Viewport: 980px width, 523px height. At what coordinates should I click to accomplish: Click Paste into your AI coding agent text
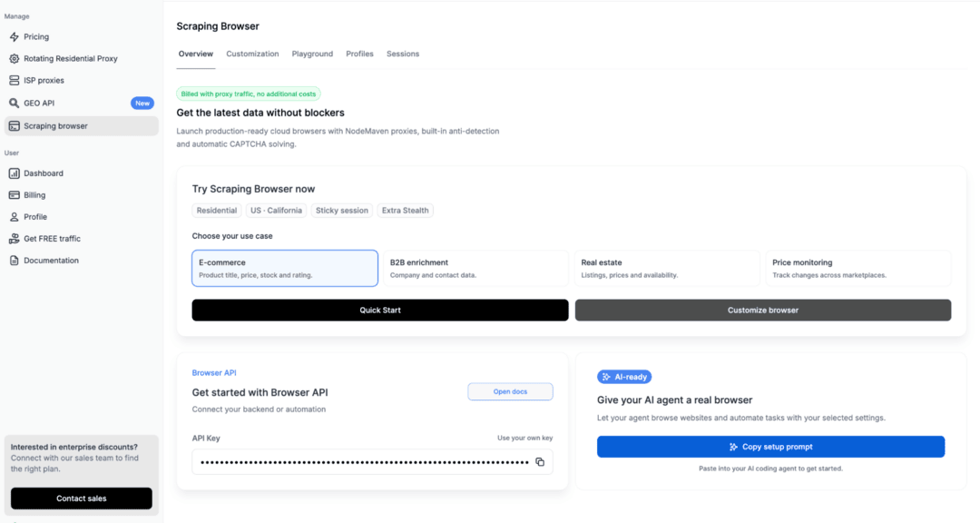click(770, 469)
